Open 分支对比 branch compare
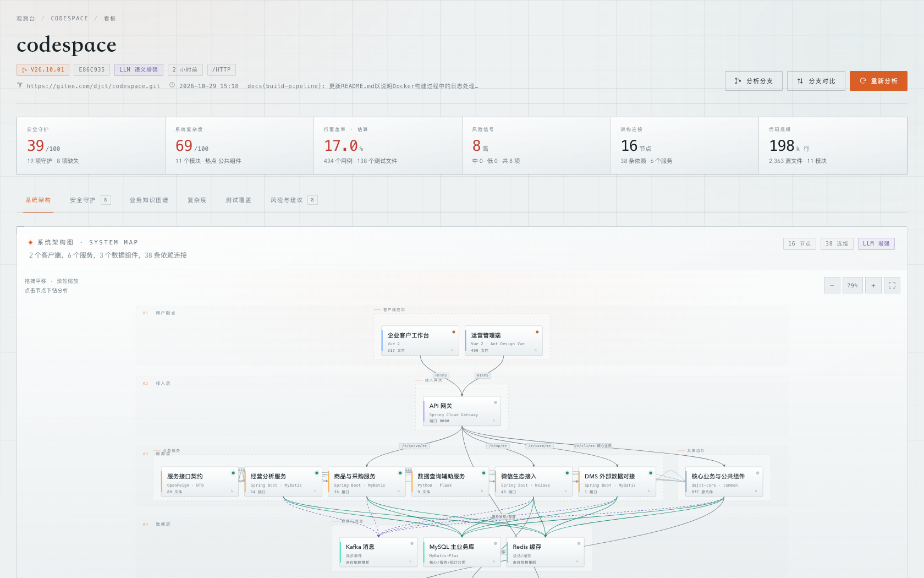This screenshot has height=578, width=924. (816, 81)
